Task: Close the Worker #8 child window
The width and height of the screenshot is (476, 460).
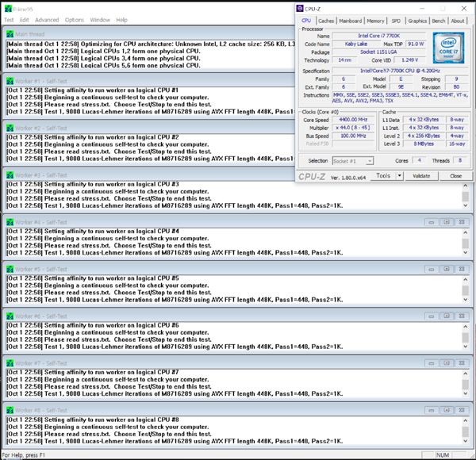Action: pos(462,410)
